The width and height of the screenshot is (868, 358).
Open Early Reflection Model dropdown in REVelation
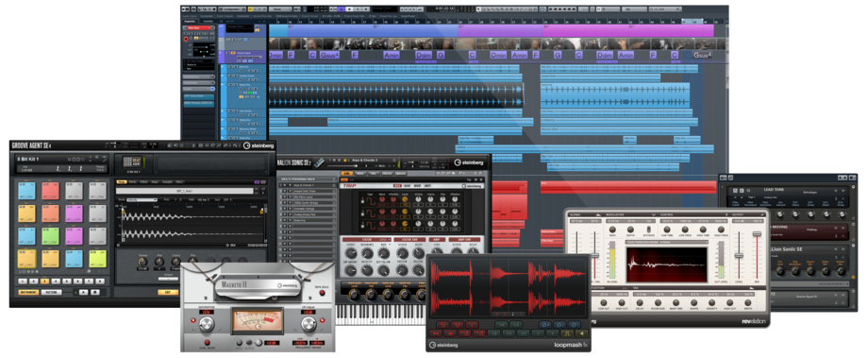tap(666, 242)
